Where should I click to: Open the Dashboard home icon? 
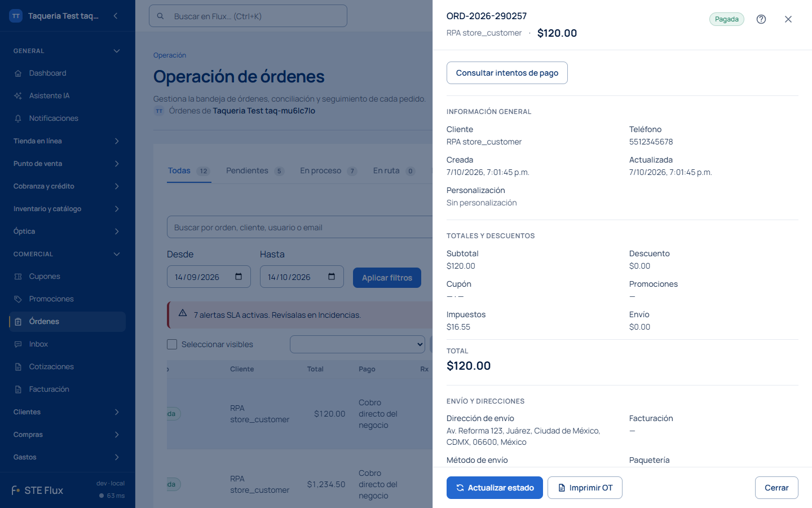point(18,73)
